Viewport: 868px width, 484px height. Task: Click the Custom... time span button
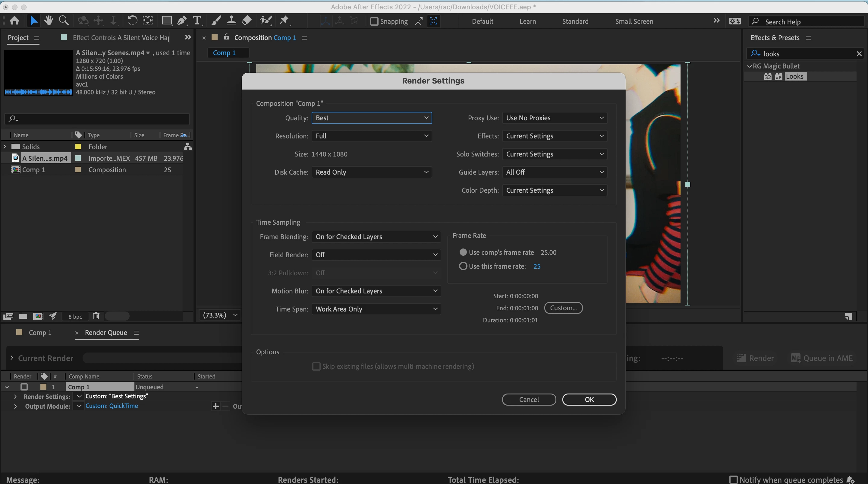563,308
